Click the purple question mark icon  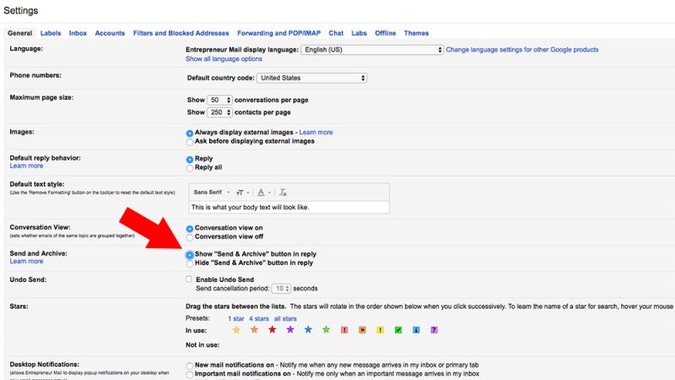click(434, 330)
